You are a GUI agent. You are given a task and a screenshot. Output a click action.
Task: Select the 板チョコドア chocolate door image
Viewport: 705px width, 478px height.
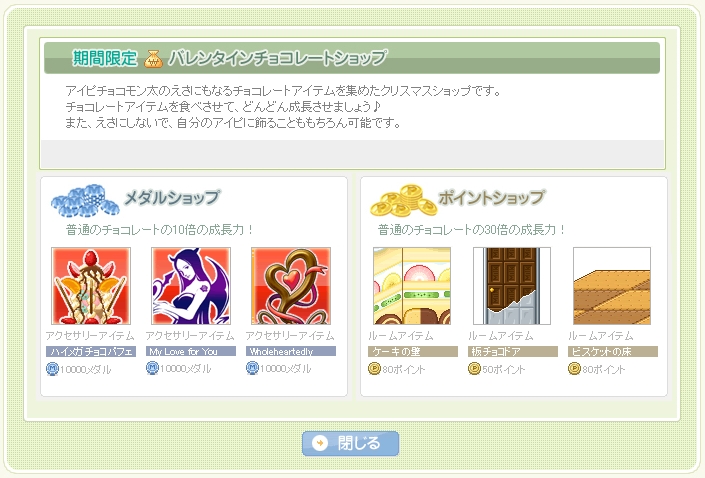point(512,286)
